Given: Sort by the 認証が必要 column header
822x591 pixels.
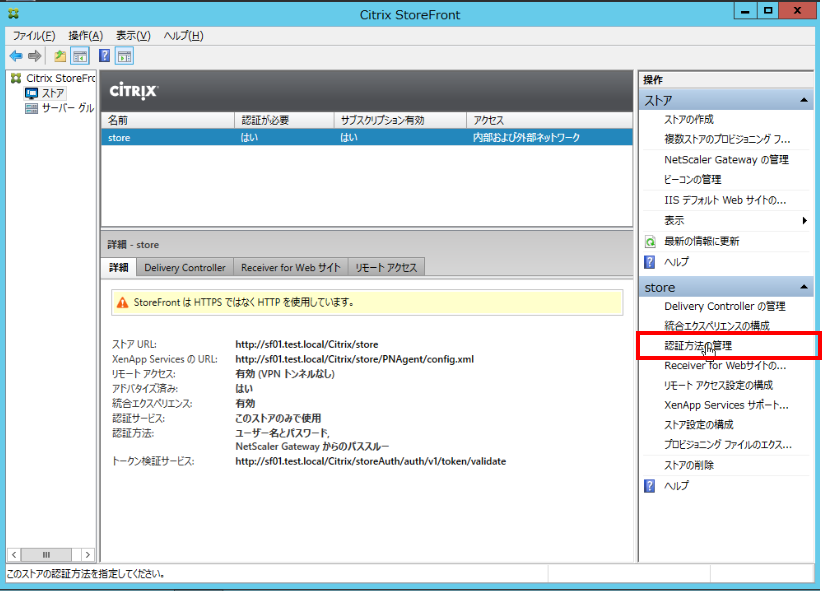Looking at the screenshot, I should 284,120.
